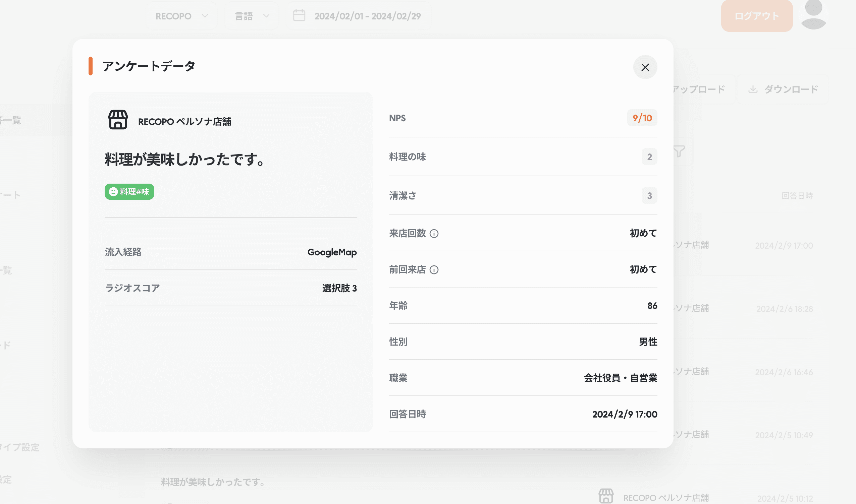
Task: Click the download arrow icon
Action: [753, 89]
